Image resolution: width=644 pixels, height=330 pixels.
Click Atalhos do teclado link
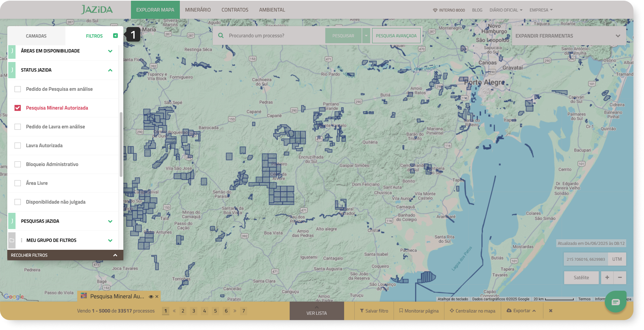[x=453, y=299]
